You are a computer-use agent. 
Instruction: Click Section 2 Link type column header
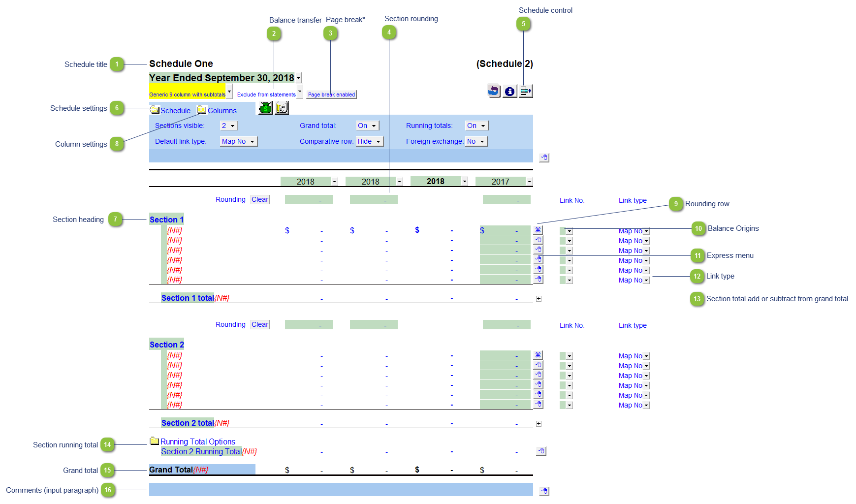coord(633,325)
